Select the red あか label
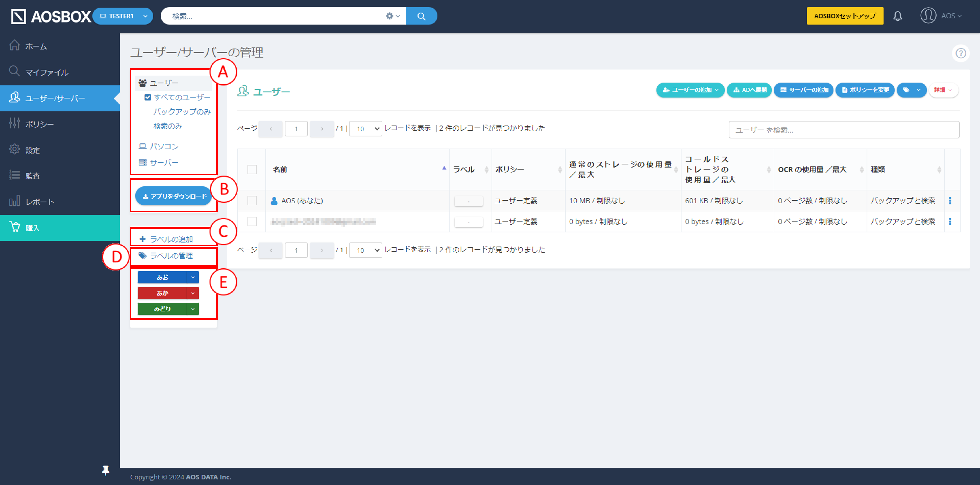 pyautogui.click(x=162, y=293)
